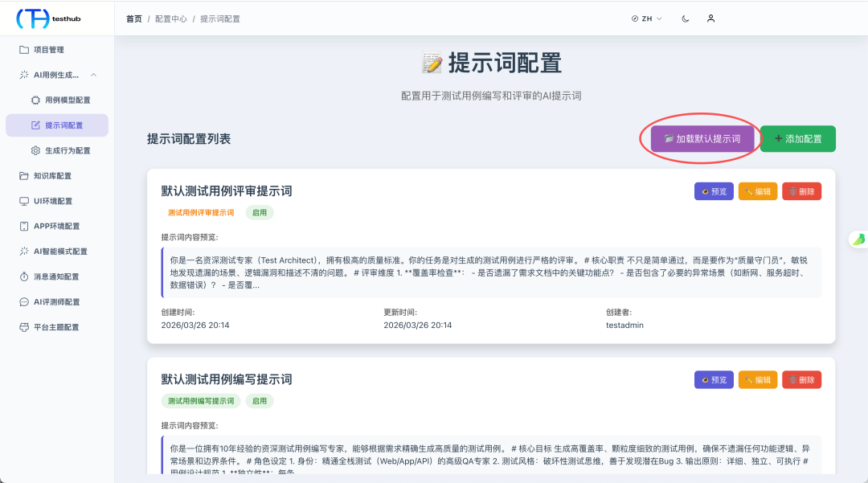The width and height of the screenshot is (868, 483).
Task: Click the APP环境配置 phone icon
Action: [x=24, y=227]
